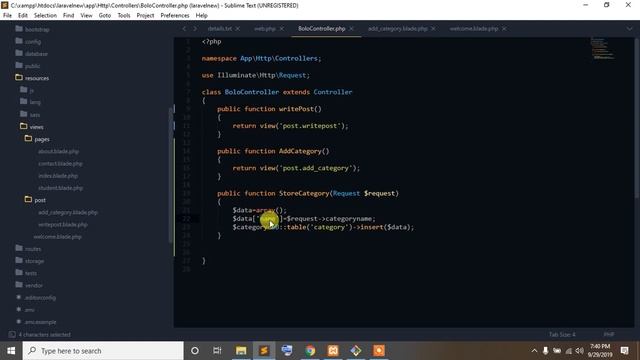Open welcome.blade.php in the sidebar tree

(x=58, y=237)
